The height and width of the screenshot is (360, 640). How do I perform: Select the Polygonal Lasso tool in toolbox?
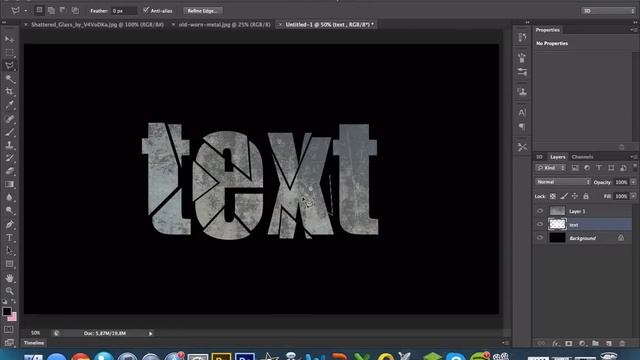[x=9, y=65]
